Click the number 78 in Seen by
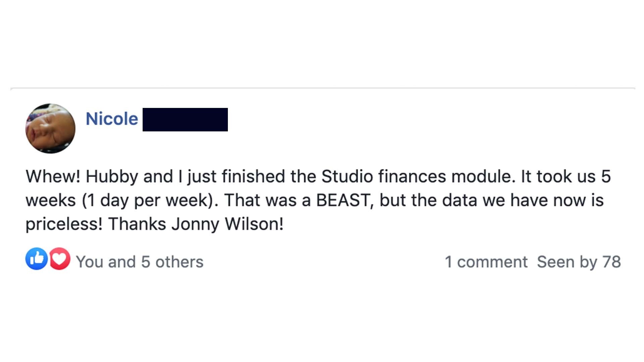Screen dimensions: 644x362 [611, 262]
